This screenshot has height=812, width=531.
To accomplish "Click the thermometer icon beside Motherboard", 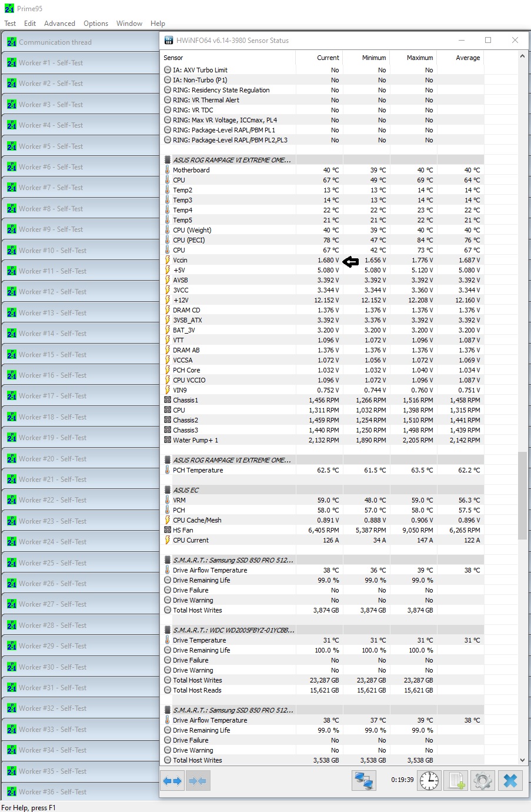I will click(168, 170).
